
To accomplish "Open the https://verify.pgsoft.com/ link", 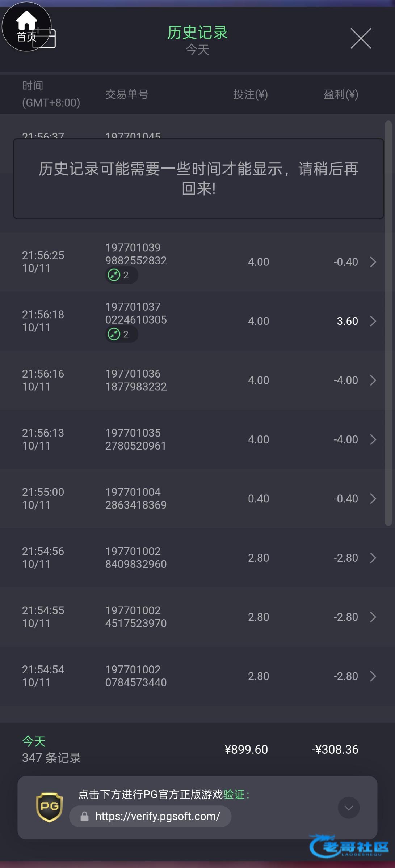I will click(x=157, y=816).
